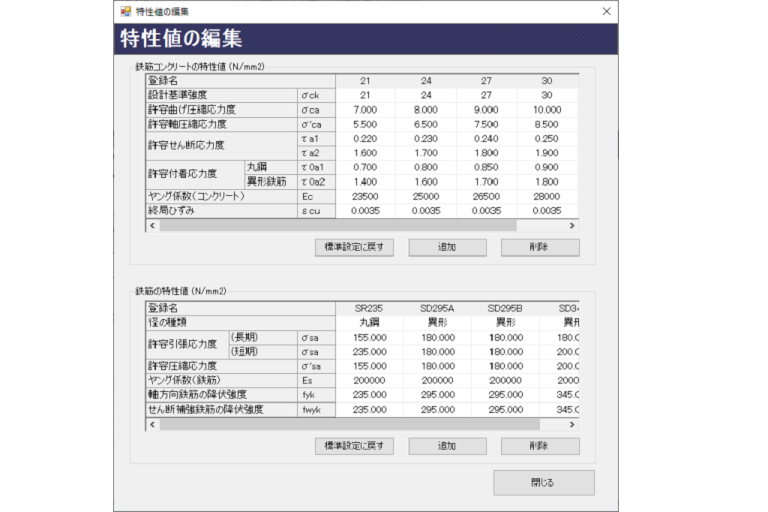Close the 特性値の編集 dialog window
768x512 pixels.
[605, 11]
